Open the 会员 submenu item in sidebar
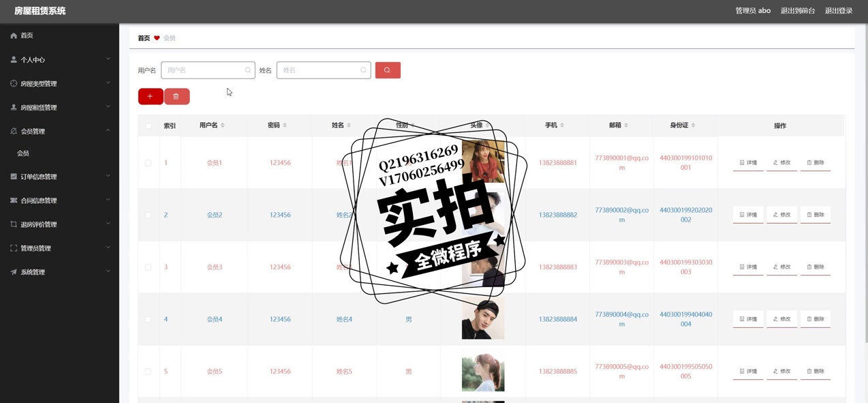The height and width of the screenshot is (403, 868). pos(23,153)
